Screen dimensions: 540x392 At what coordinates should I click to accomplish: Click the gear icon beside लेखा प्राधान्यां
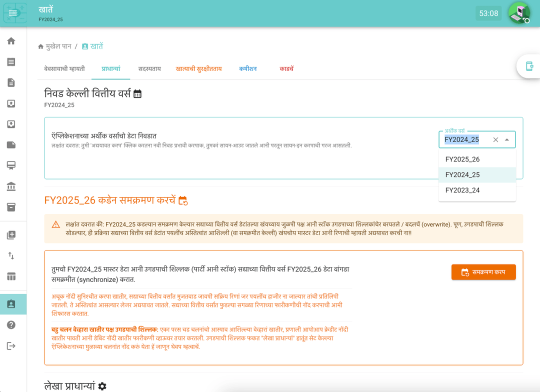click(102, 386)
